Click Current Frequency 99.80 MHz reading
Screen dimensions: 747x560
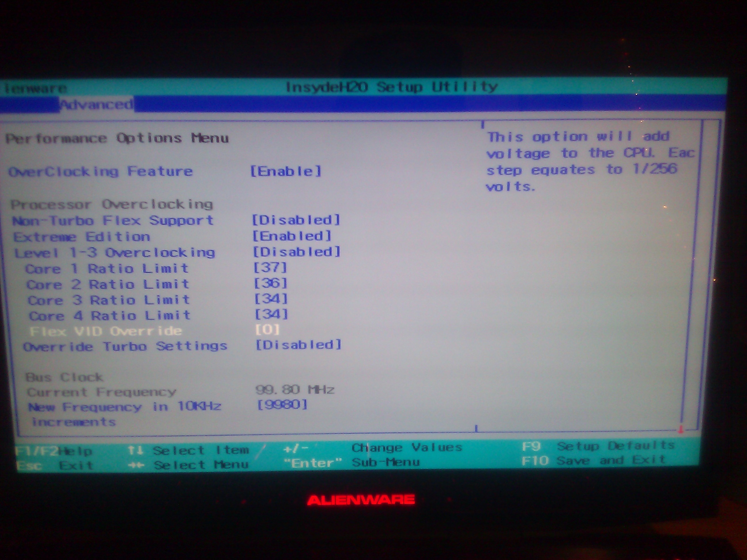click(295, 389)
